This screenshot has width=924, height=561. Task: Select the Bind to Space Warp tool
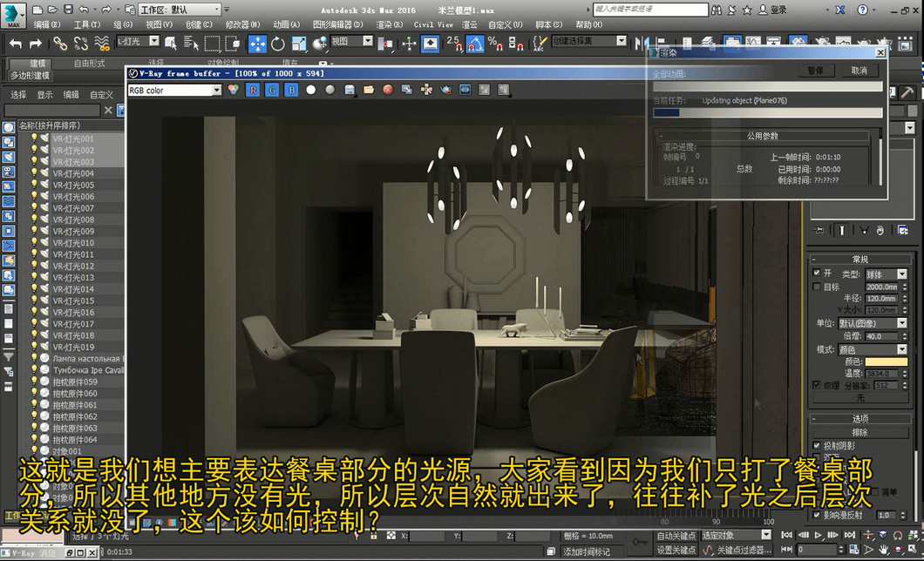(101, 43)
